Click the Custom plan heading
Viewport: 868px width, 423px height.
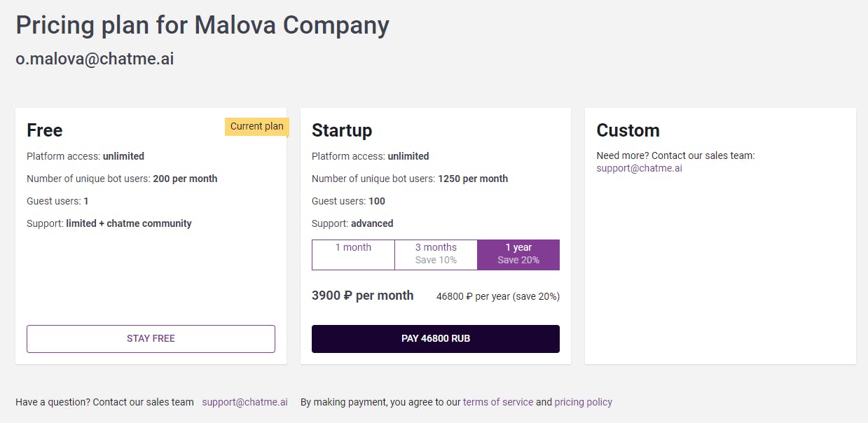pyautogui.click(x=628, y=130)
